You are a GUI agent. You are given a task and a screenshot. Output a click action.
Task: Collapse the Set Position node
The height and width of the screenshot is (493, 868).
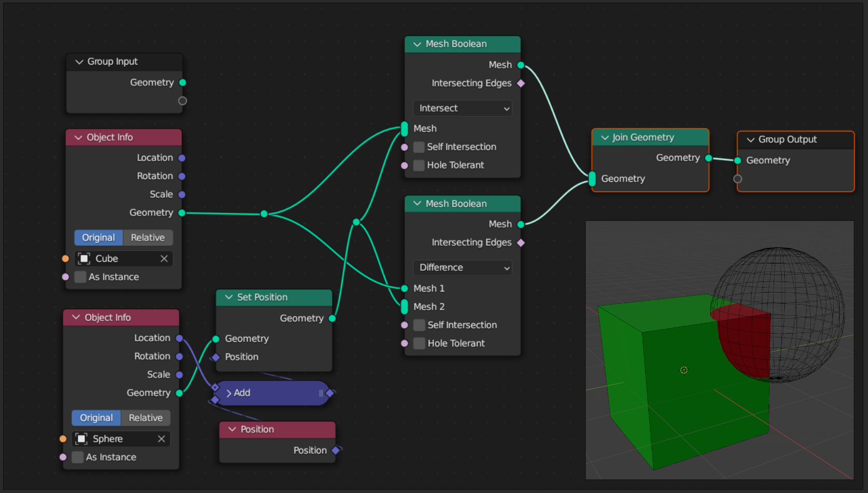tap(229, 297)
